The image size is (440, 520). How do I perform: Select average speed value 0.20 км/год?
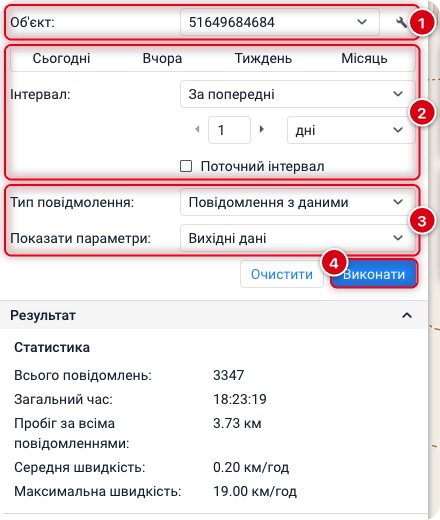click(x=251, y=467)
